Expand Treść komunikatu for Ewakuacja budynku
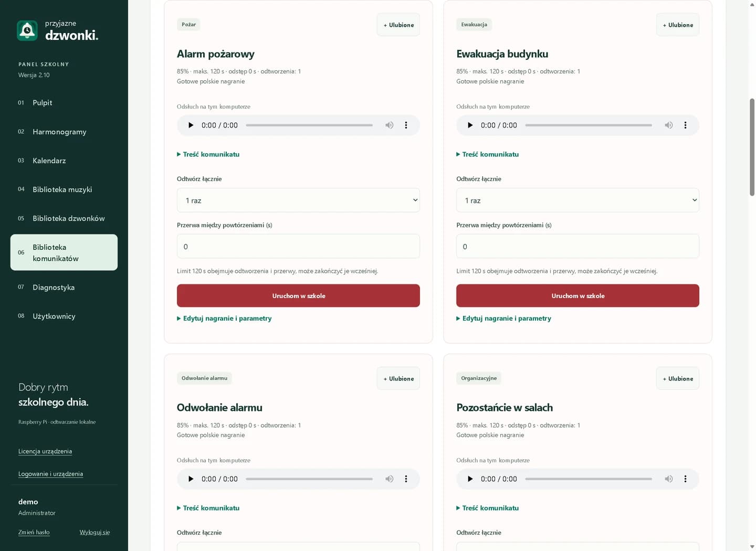Viewport: 756px width, 551px height. [x=488, y=154]
